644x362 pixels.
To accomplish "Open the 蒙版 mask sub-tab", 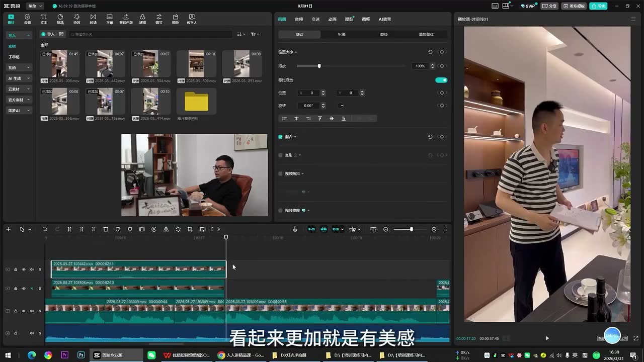I will tap(384, 34).
